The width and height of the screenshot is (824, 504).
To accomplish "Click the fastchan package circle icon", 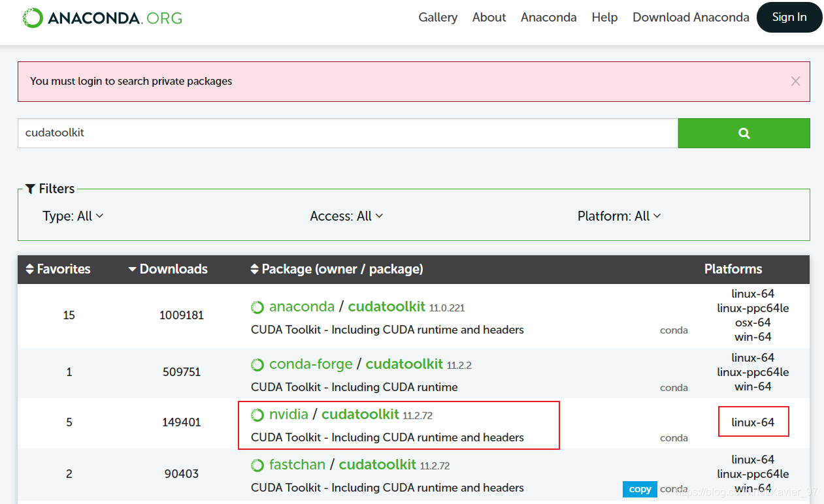I will click(257, 465).
